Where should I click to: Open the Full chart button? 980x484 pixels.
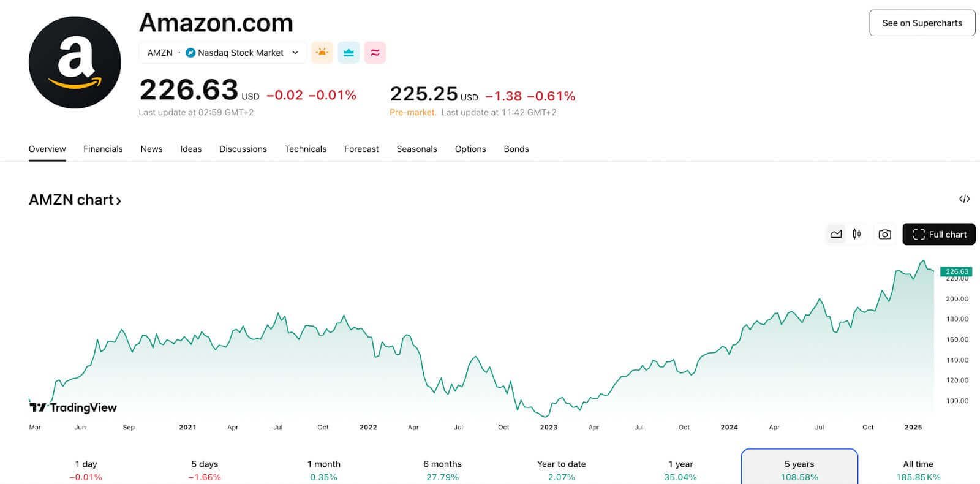938,234
